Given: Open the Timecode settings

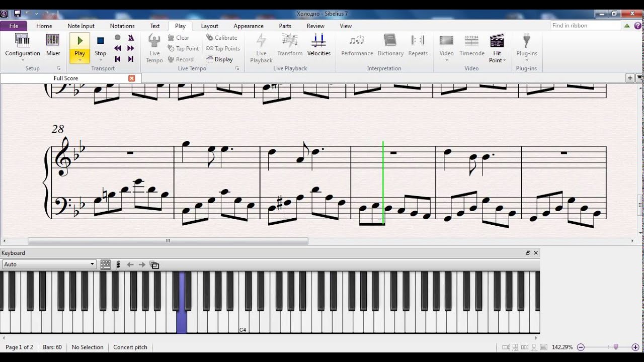Looking at the screenshot, I should tap(471, 45).
